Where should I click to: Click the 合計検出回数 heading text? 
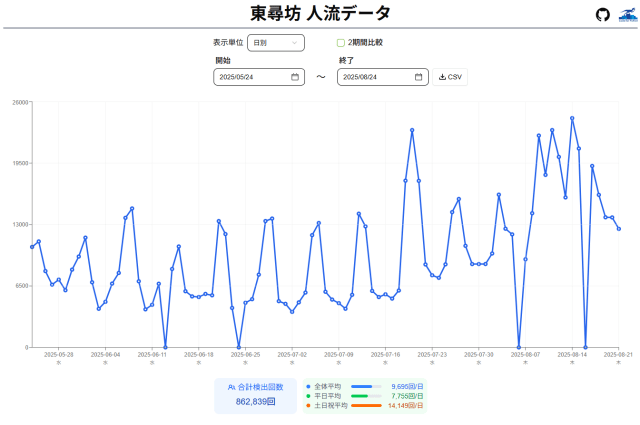(260, 387)
